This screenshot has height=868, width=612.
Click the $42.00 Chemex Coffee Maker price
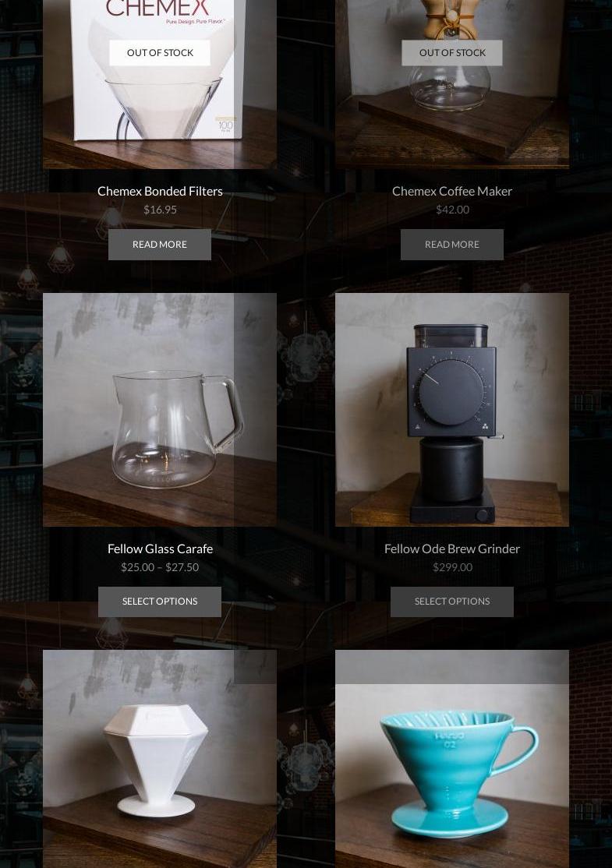(452, 210)
